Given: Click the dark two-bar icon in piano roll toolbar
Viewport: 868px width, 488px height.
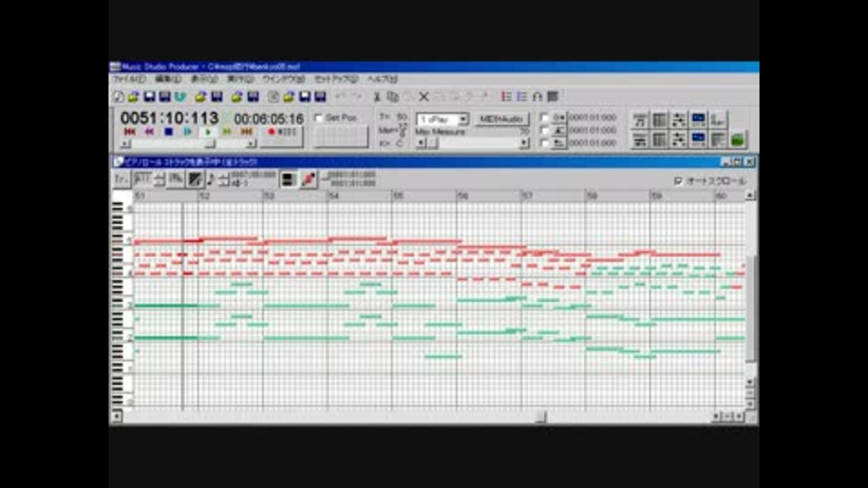Looking at the screenshot, I should pos(288,179).
